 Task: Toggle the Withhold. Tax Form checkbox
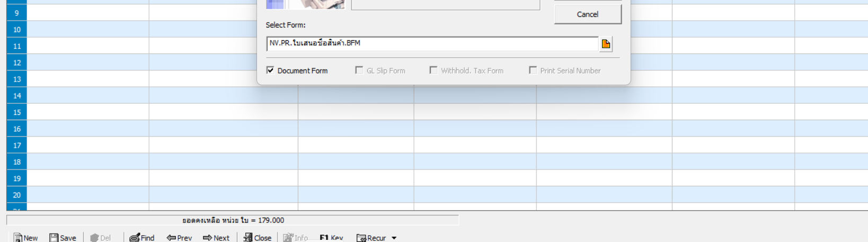(433, 70)
